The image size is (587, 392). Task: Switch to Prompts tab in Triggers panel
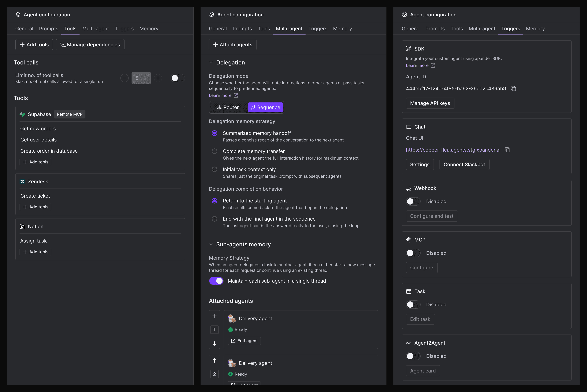point(435,29)
